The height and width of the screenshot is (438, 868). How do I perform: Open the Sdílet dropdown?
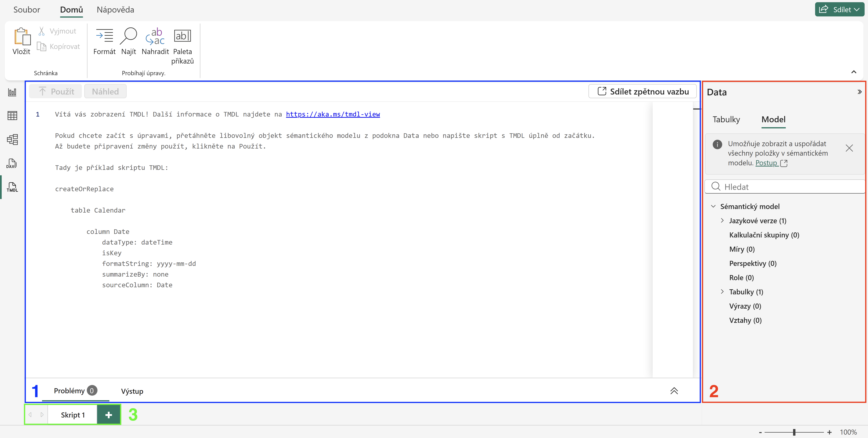[839, 9]
